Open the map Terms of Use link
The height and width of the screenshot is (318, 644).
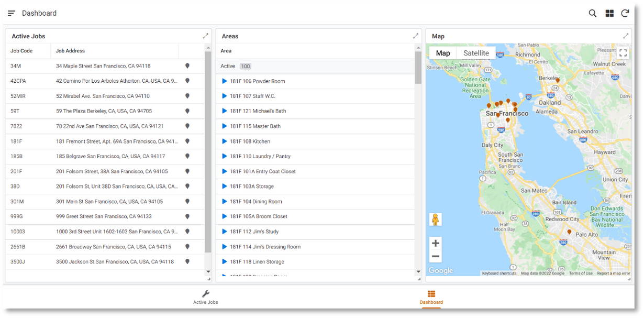(581, 273)
